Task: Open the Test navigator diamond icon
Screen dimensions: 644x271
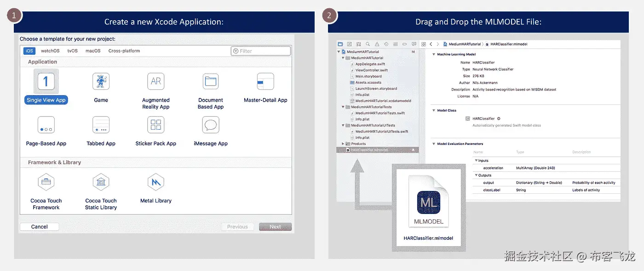Action: tap(386, 44)
